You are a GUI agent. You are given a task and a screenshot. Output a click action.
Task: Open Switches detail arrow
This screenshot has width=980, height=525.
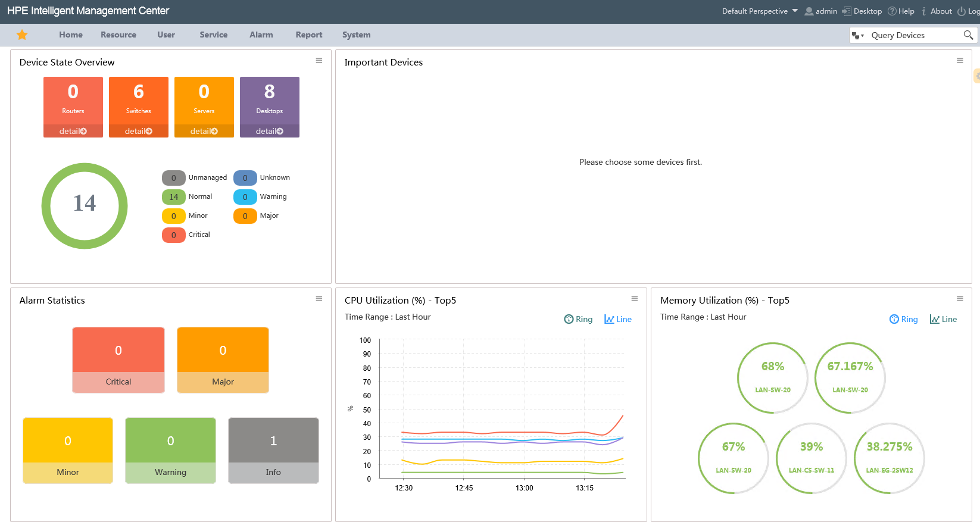point(149,131)
